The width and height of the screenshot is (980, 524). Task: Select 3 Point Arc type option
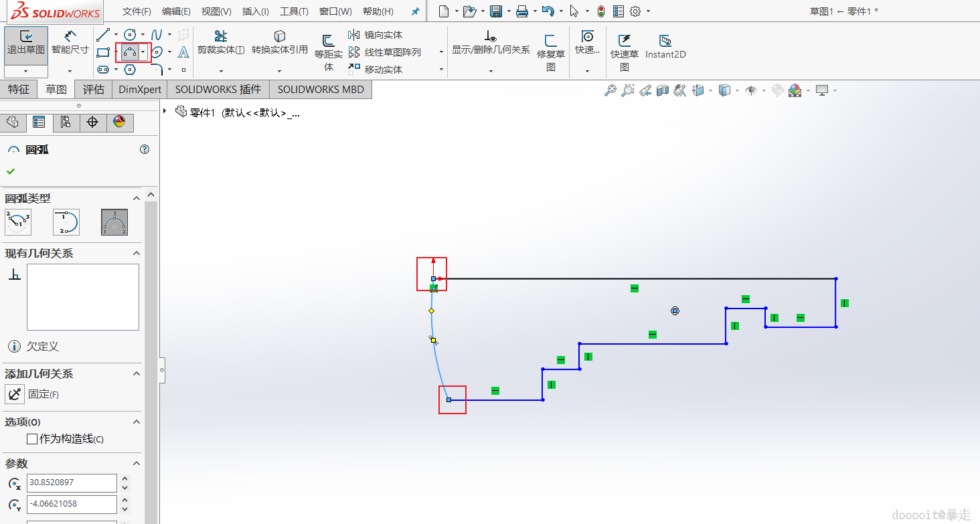pyautogui.click(x=114, y=222)
